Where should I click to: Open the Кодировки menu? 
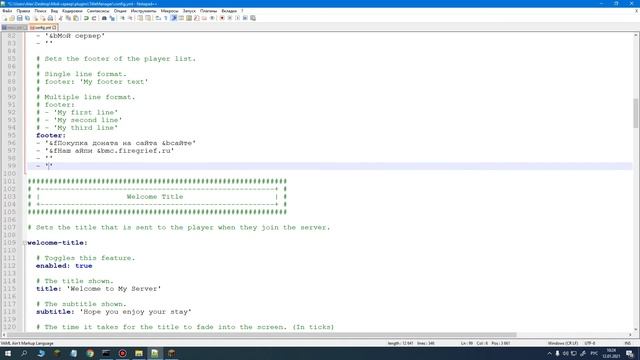click(72, 11)
